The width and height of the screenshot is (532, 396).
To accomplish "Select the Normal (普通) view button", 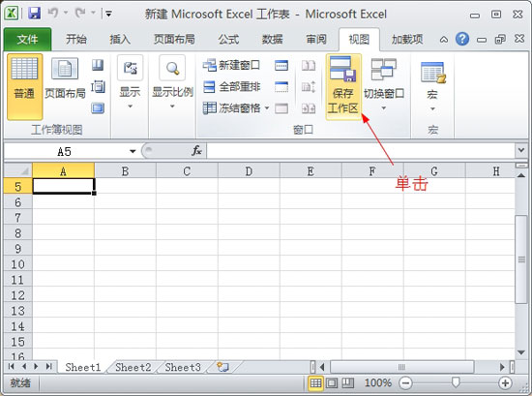I will tap(24, 86).
